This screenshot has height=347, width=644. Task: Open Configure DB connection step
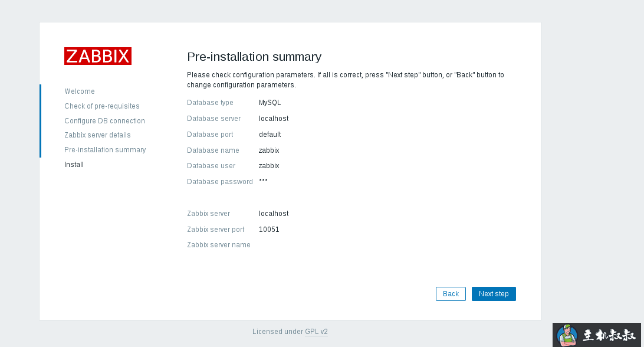tap(105, 121)
